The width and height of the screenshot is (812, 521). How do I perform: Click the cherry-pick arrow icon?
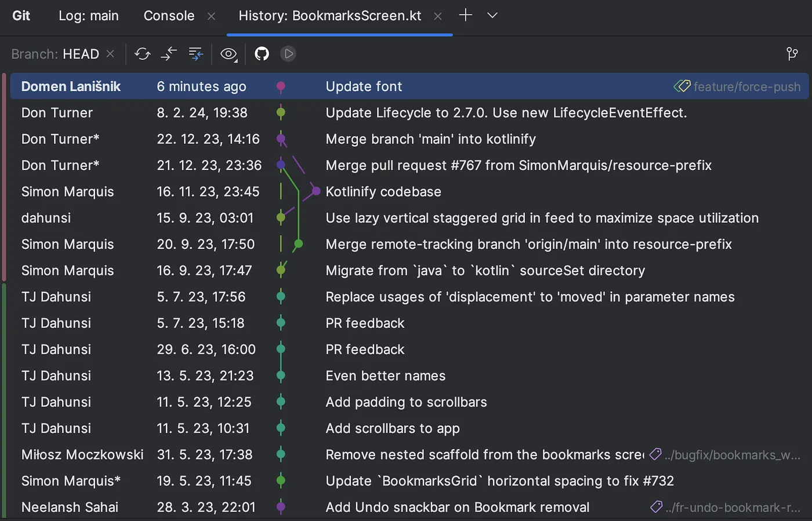pyautogui.click(x=169, y=54)
